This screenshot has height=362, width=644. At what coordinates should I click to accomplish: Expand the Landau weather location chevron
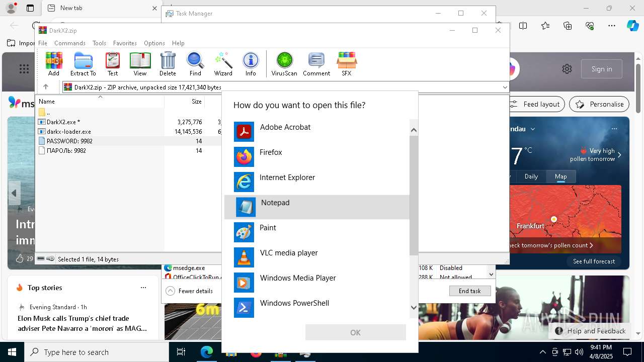point(533,129)
